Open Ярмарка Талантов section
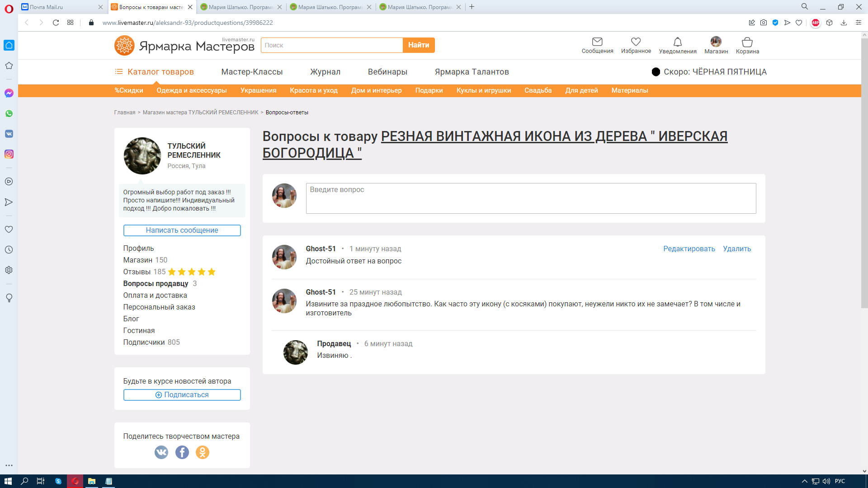Screen dimensions: 868x488 [x=472, y=72]
